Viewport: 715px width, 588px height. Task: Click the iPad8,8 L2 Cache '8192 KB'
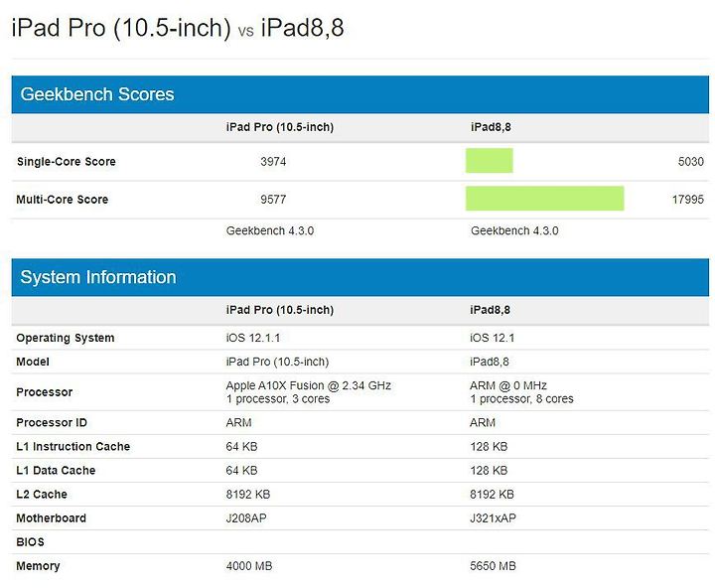[492, 495]
